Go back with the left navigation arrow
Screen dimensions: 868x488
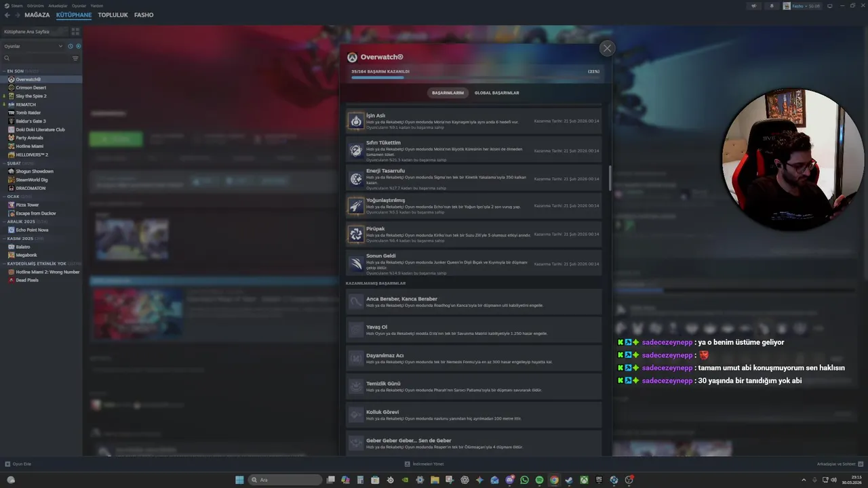7,15
